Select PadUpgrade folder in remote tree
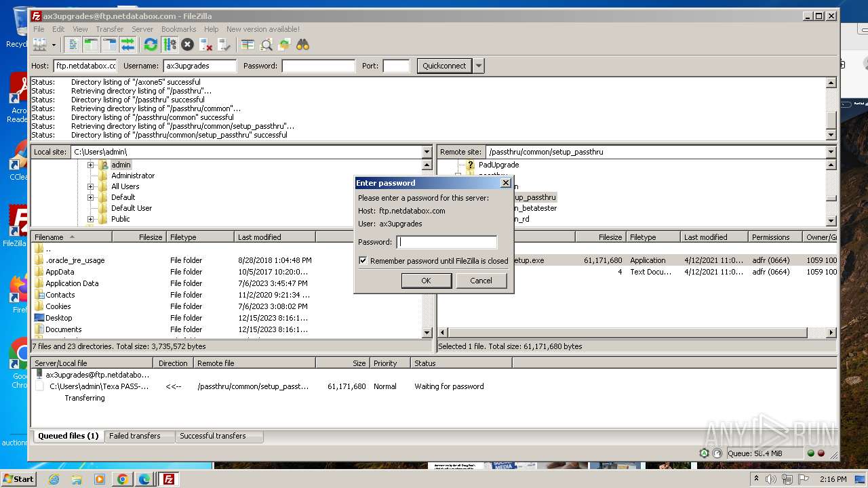 click(x=498, y=165)
